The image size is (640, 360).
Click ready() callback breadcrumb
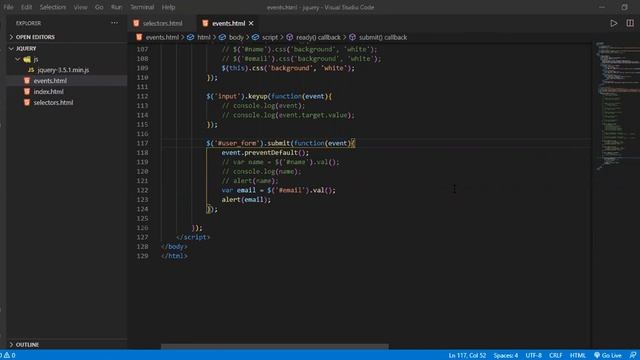318,37
